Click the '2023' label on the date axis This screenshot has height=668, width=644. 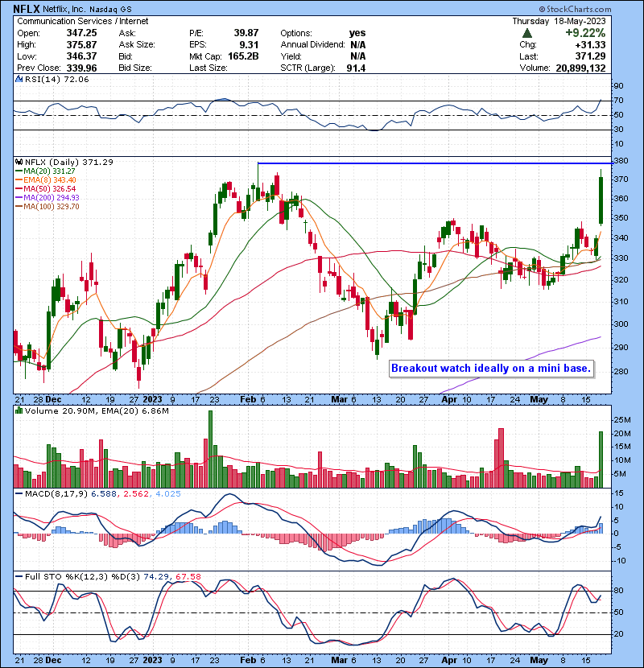coord(153,398)
